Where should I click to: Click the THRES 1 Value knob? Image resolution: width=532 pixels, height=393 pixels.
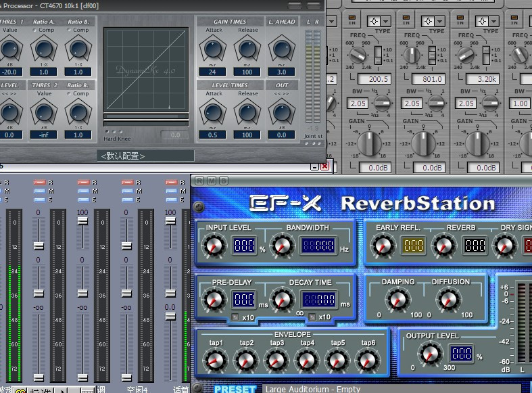pos(10,49)
